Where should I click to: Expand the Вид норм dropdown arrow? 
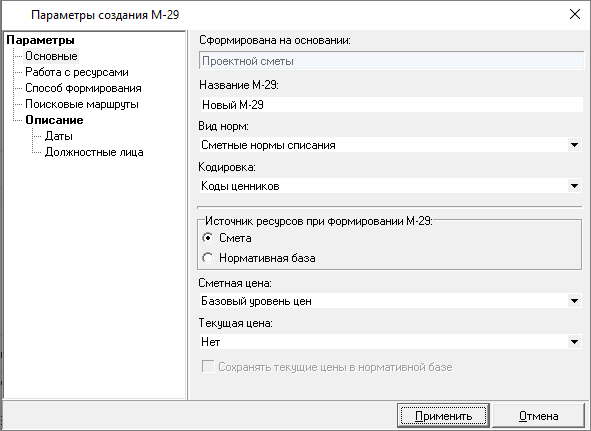click(x=574, y=145)
